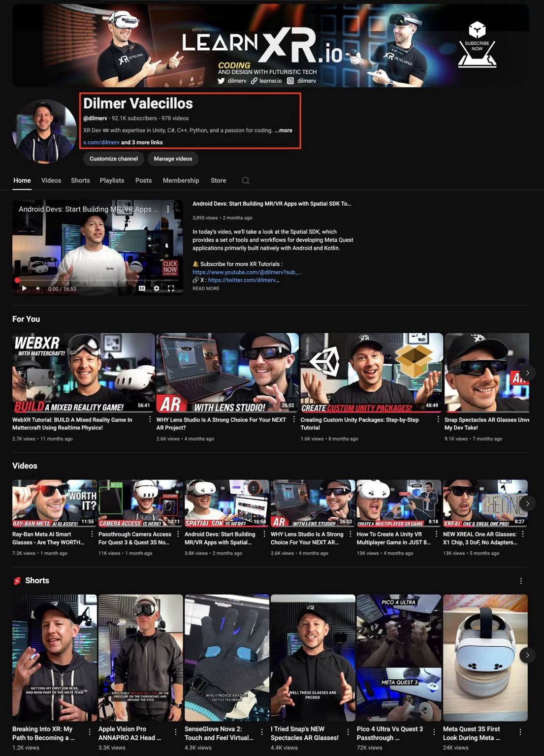Screen dimensions: 544x756
Task: Open options menu for Ray-Ban Meta video
Action: pyautogui.click(x=92, y=534)
